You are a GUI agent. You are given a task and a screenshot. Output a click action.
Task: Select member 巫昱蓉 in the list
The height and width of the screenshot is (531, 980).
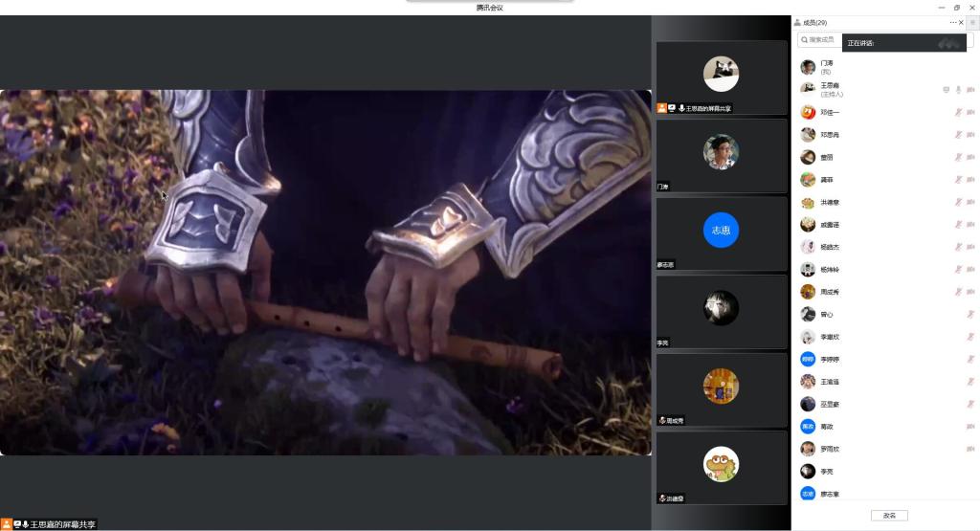click(829, 404)
